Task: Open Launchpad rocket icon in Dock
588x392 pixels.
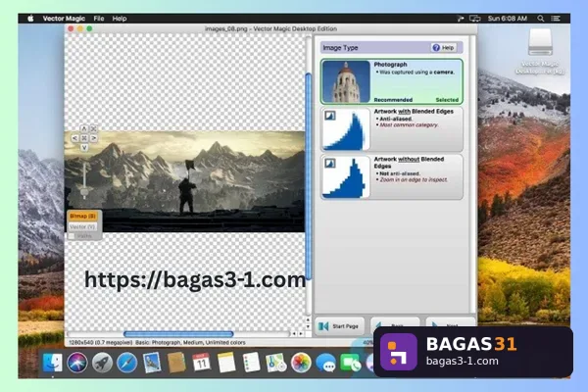Action: 102,363
